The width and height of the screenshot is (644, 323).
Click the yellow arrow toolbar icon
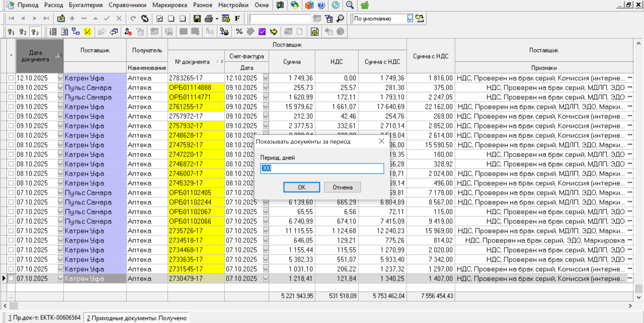[x=274, y=31]
